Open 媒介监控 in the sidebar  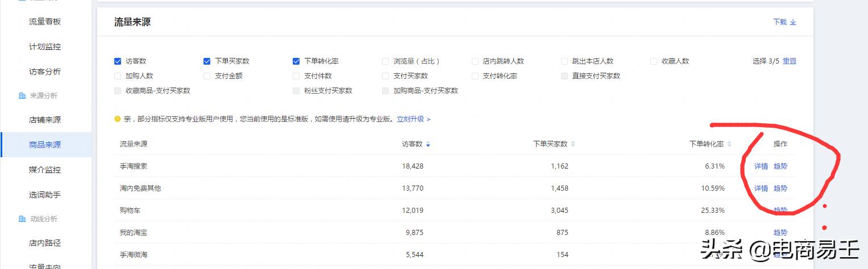click(x=45, y=170)
